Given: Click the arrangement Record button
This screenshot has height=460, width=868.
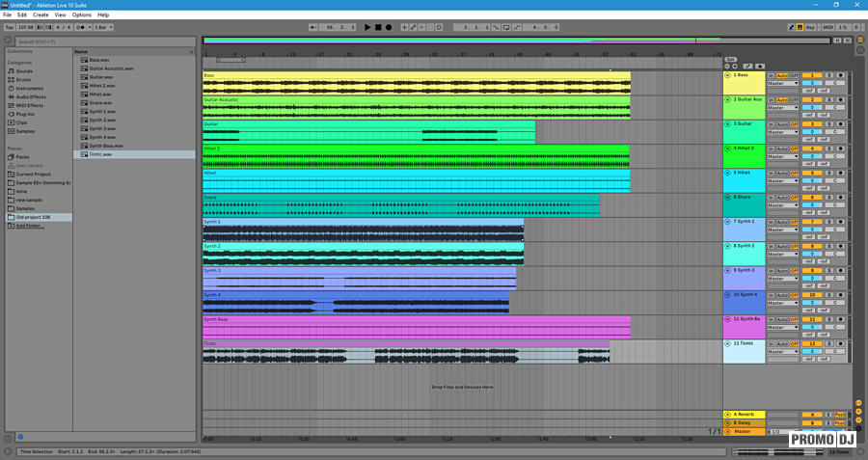Looking at the screenshot, I should [x=389, y=27].
